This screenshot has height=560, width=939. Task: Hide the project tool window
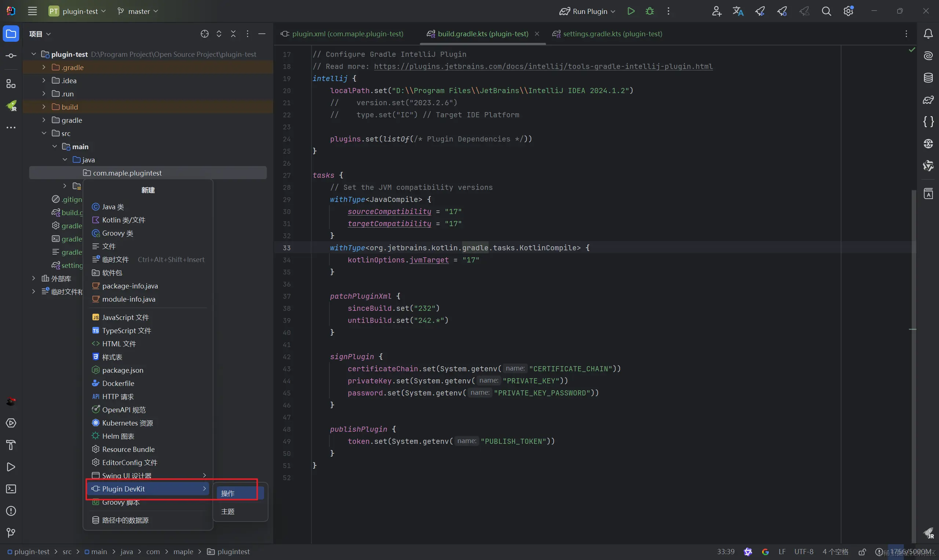click(x=262, y=34)
